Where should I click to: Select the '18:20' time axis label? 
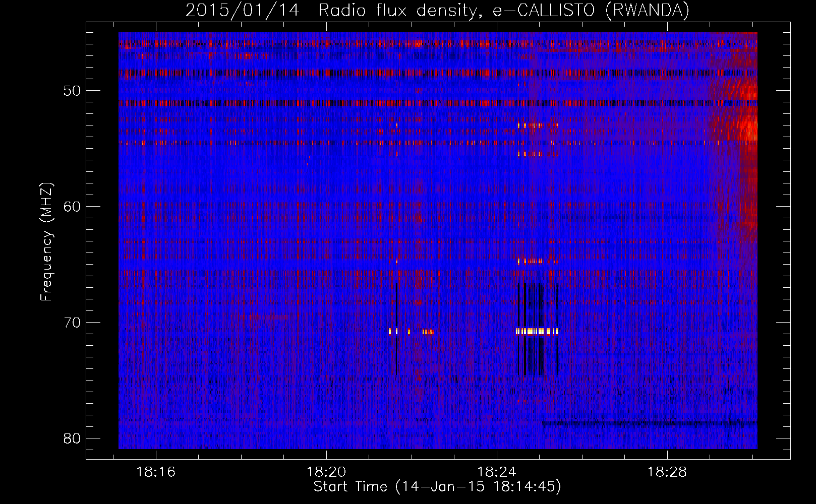[x=326, y=472]
